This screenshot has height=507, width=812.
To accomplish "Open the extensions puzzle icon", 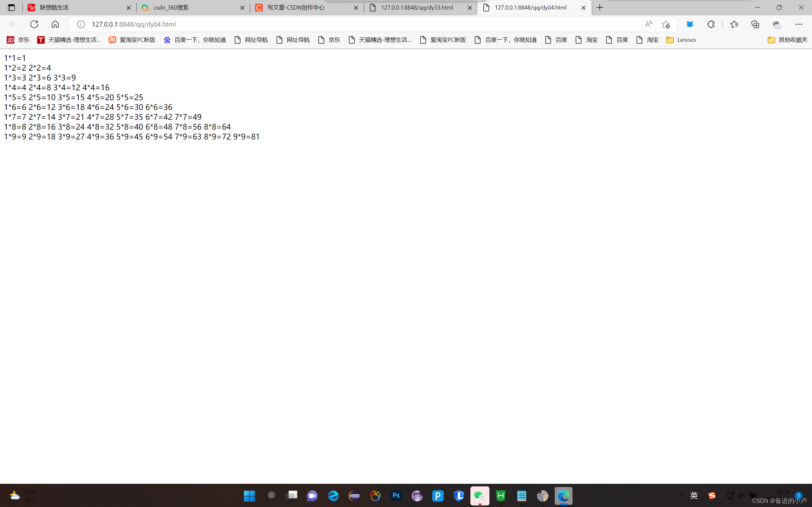I will (x=711, y=24).
